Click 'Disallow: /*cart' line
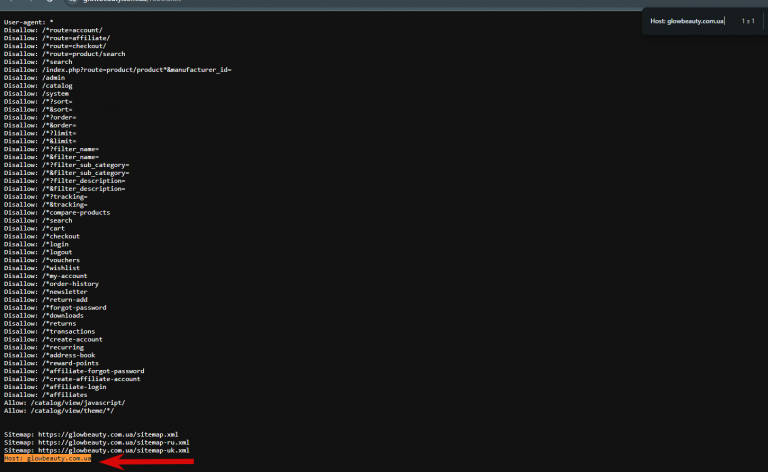The height and width of the screenshot is (472, 768). (x=34, y=228)
